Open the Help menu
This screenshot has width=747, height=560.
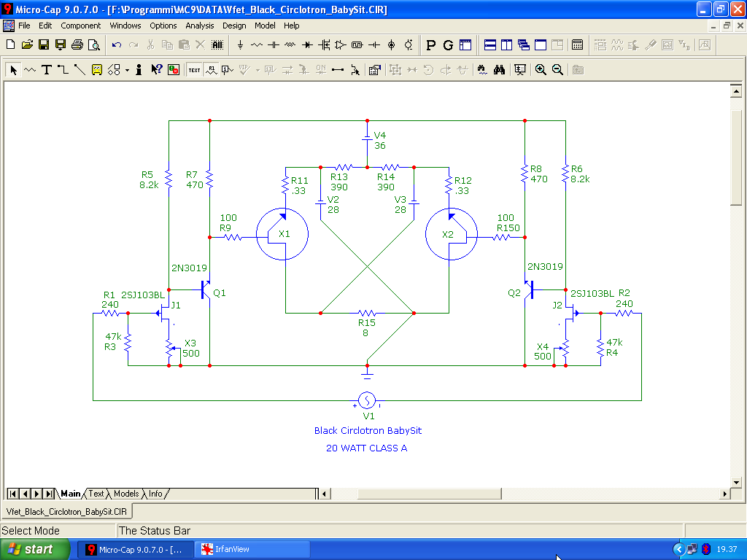[x=292, y=26]
